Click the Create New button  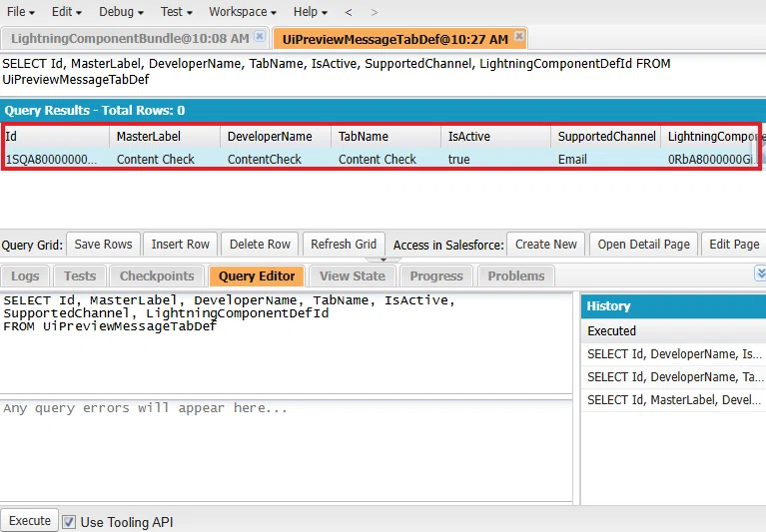545,244
